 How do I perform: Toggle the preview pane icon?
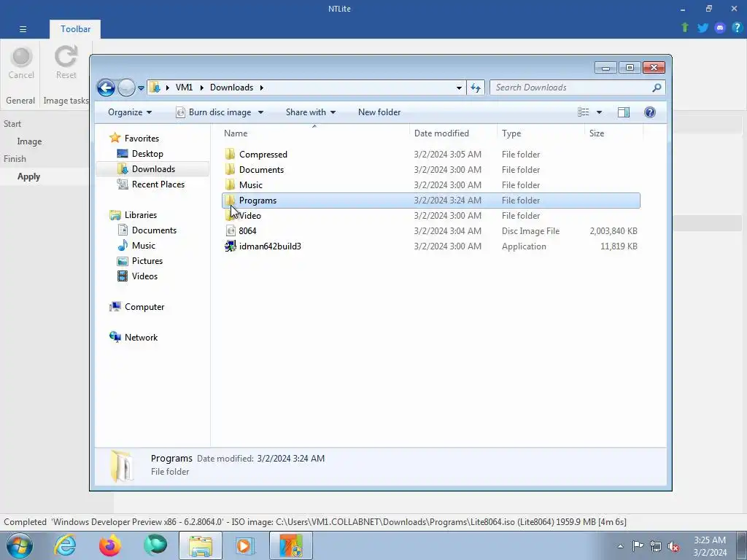pyautogui.click(x=624, y=112)
